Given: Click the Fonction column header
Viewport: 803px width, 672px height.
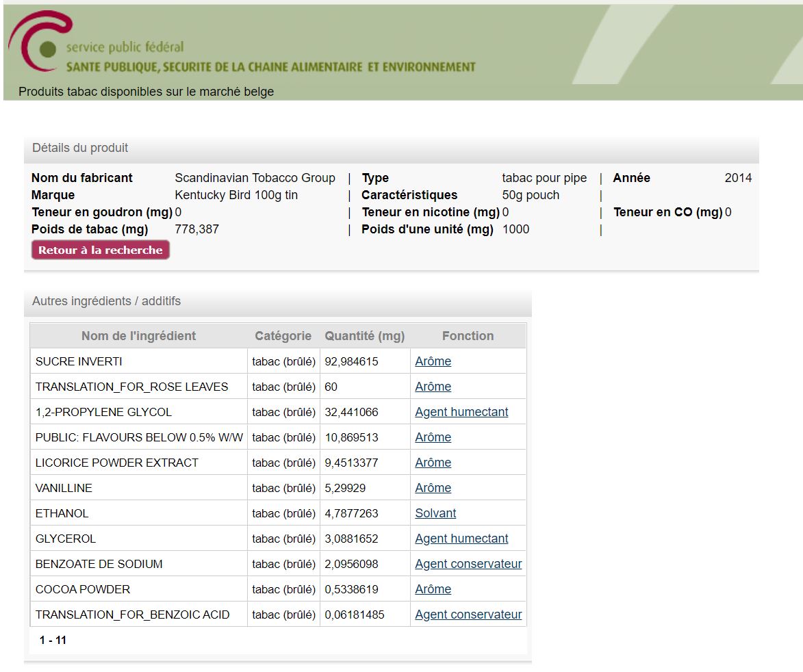Looking at the screenshot, I should pos(468,336).
